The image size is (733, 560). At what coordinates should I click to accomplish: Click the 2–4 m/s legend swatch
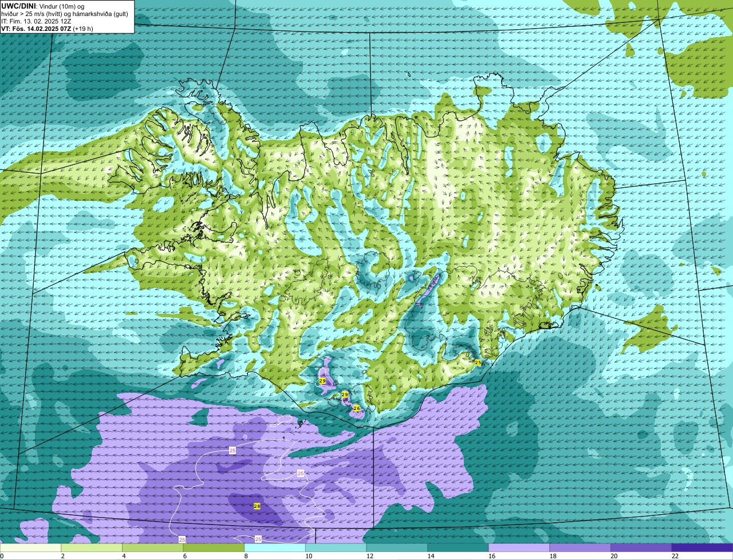(92, 548)
